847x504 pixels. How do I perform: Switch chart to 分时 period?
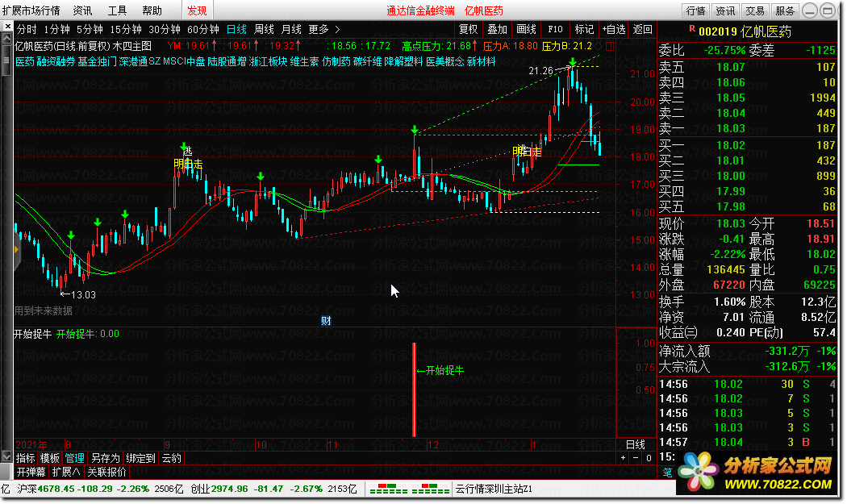[27, 29]
